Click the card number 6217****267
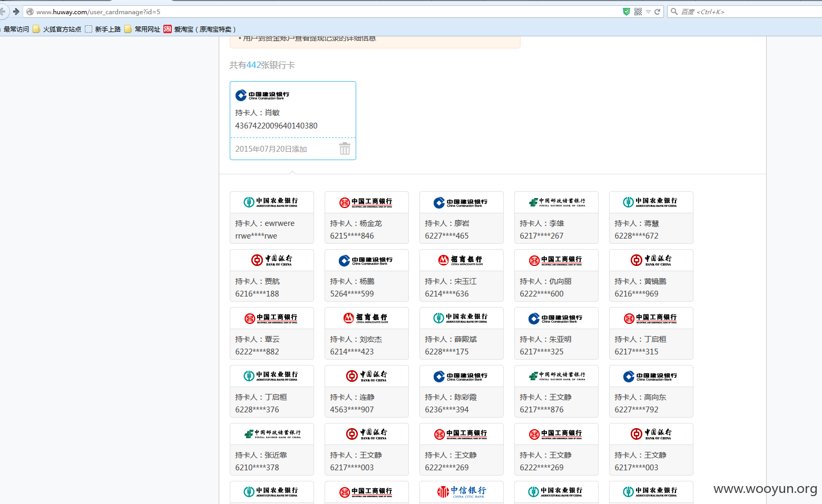The width and height of the screenshot is (822, 504). coord(542,236)
